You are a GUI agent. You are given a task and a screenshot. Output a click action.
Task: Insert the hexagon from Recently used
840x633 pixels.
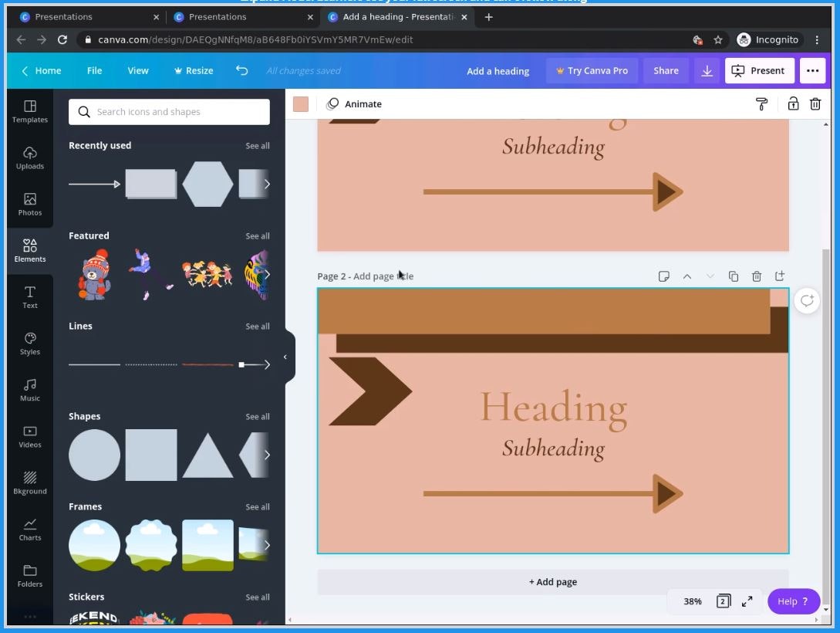(207, 184)
